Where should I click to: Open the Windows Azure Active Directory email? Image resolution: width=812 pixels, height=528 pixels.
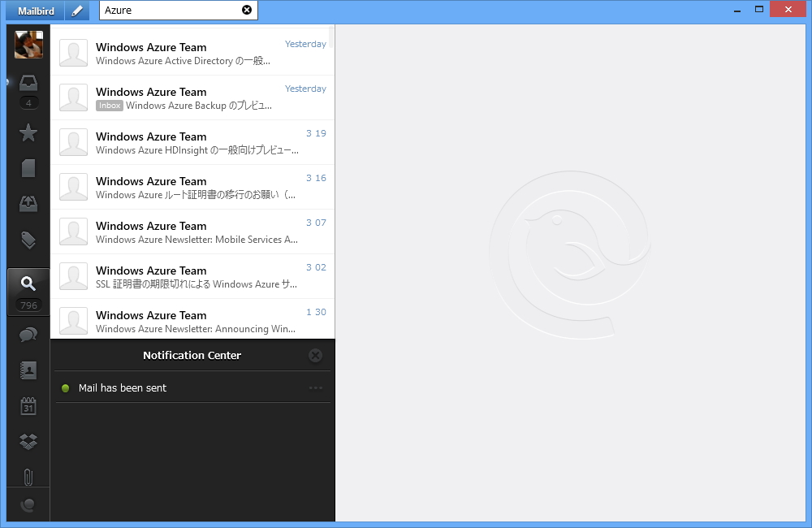(192, 54)
